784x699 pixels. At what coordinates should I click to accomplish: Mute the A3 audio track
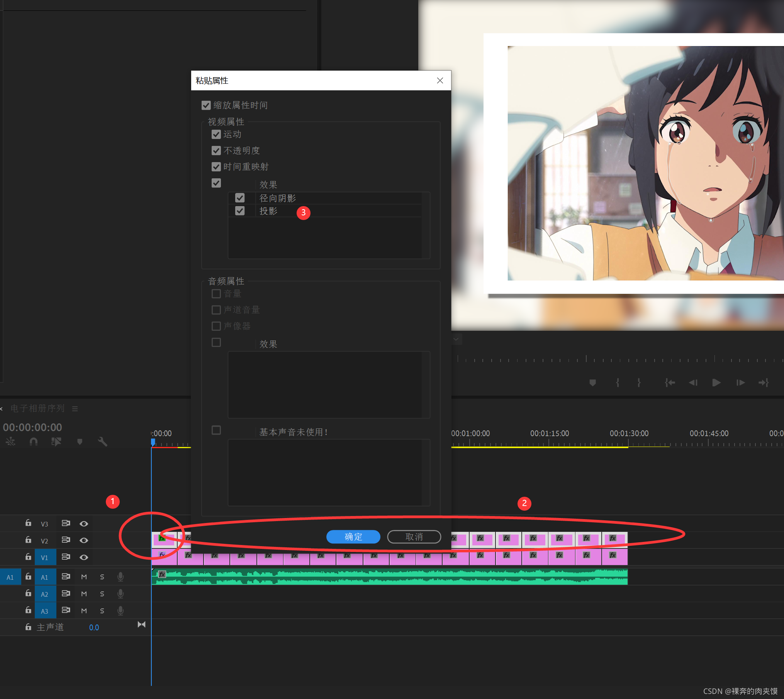point(84,611)
